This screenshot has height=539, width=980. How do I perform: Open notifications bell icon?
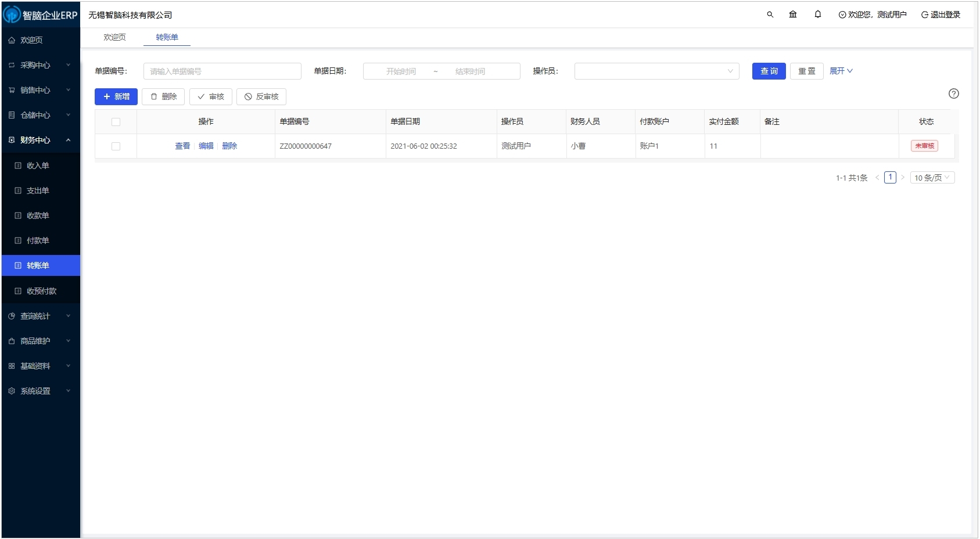click(x=818, y=15)
